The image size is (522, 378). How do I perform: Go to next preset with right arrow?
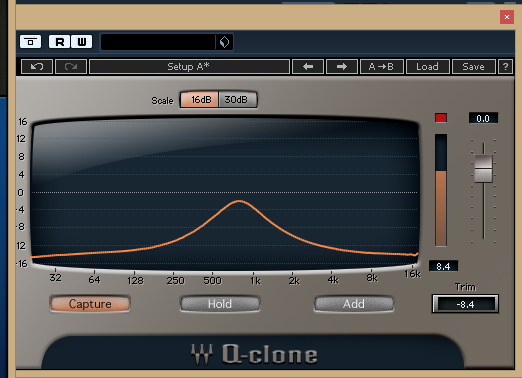pos(342,67)
